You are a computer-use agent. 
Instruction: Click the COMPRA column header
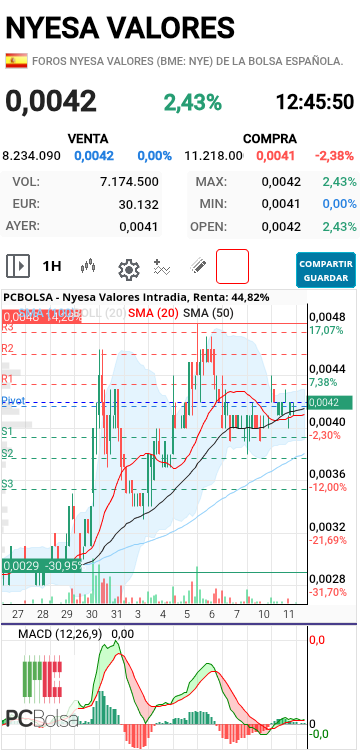pos(270,139)
